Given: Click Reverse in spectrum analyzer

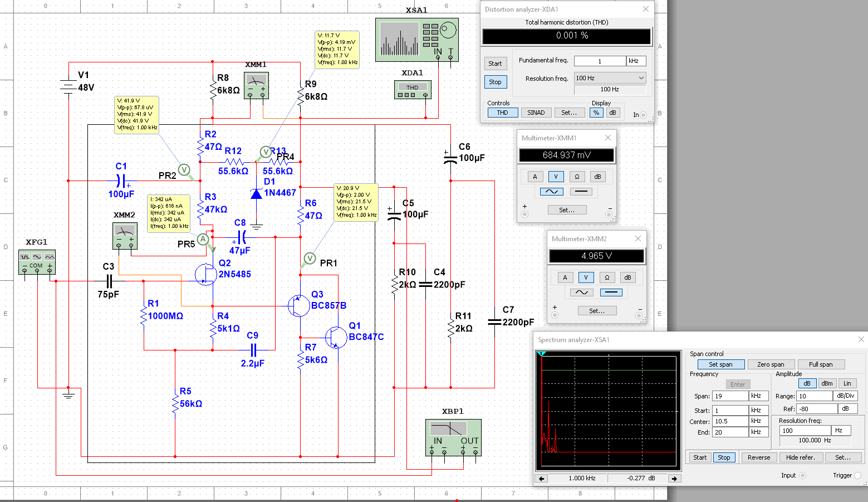Looking at the screenshot, I should (x=759, y=457).
